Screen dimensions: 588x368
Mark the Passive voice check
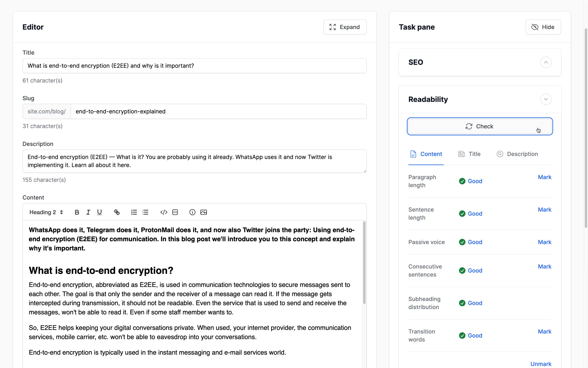point(545,242)
